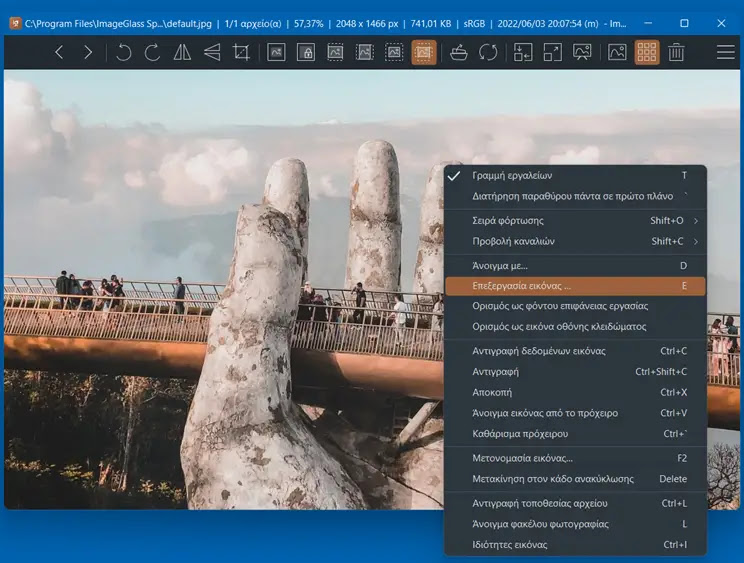
Task: Go to the next image arrow
Action: pos(88,53)
